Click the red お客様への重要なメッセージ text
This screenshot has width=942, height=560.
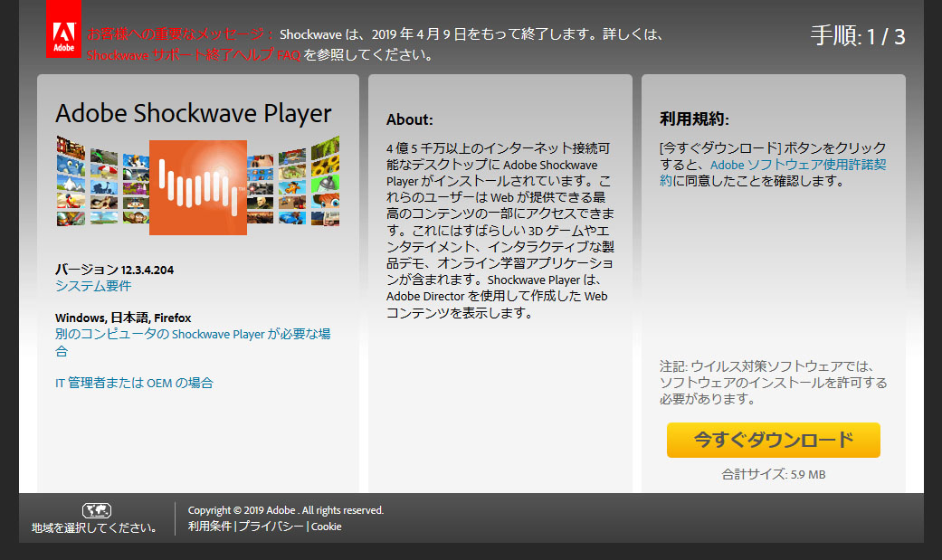click(x=179, y=34)
